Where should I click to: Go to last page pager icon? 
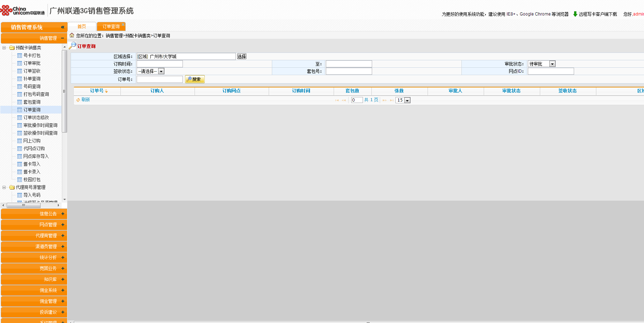[392, 100]
